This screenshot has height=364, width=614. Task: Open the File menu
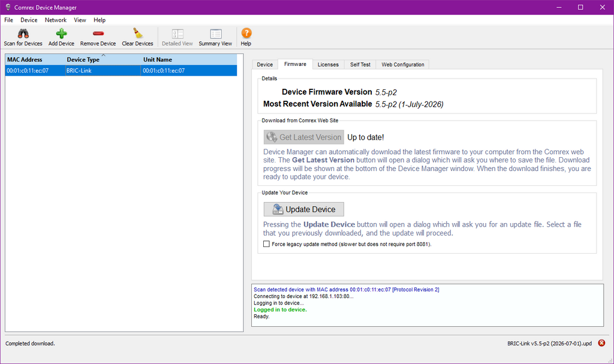[x=8, y=20]
